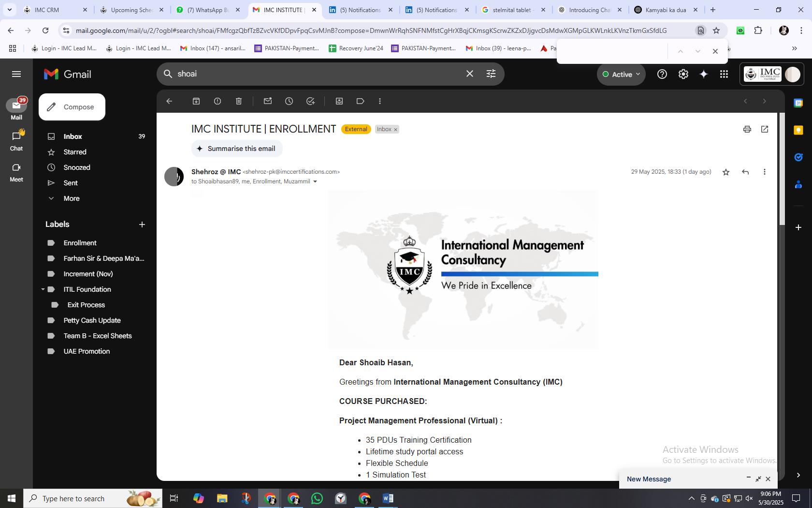Mark the email as unread
812x508 pixels.
coord(268,101)
